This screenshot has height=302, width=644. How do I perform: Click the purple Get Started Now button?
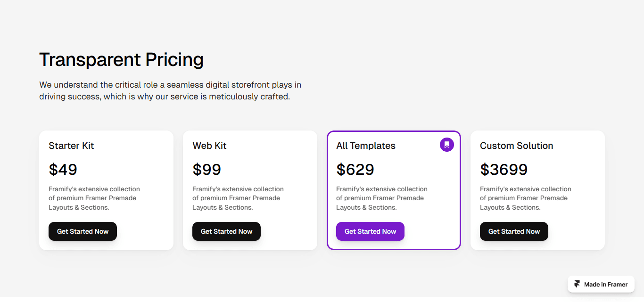click(370, 231)
